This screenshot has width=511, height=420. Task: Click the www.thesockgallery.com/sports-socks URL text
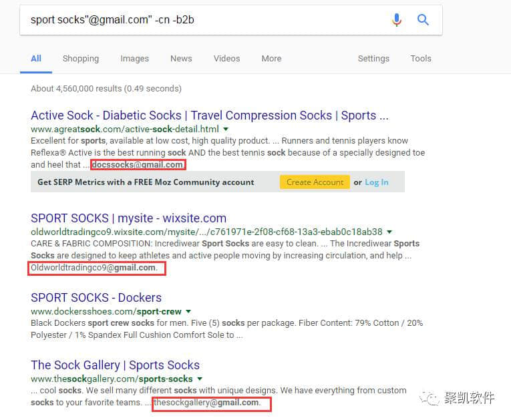pos(112,379)
